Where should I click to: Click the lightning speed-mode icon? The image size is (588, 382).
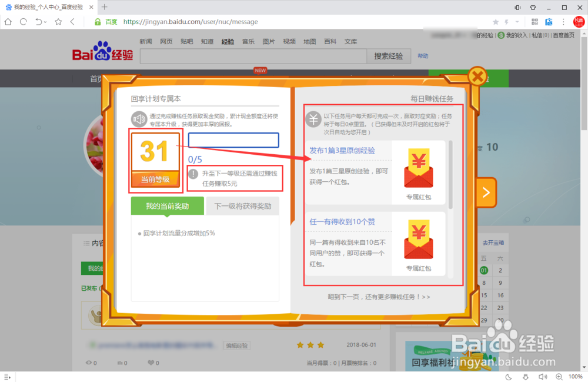pos(507,22)
